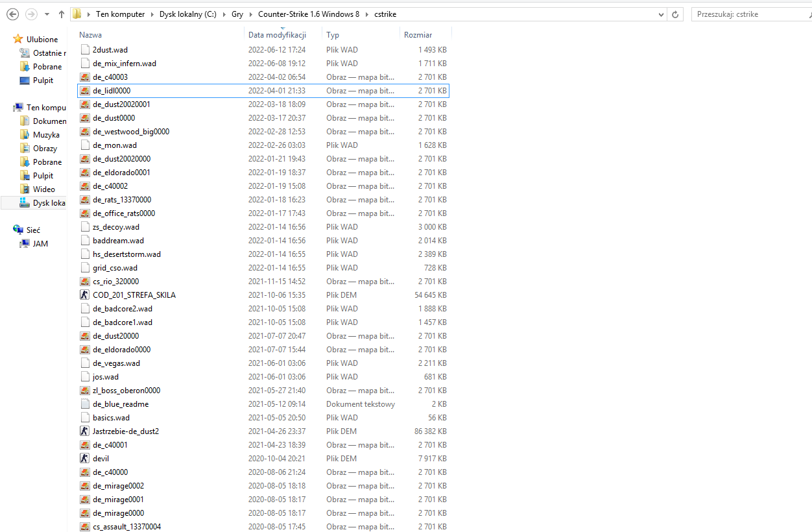The height and width of the screenshot is (532, 812).
Task: Open 'Pobrane' under Ulubione
Action: [x=41, y=67]
